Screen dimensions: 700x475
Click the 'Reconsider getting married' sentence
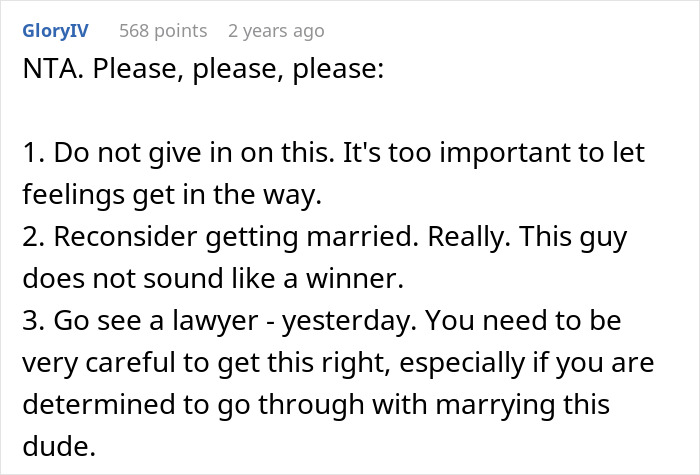point(236,237)
